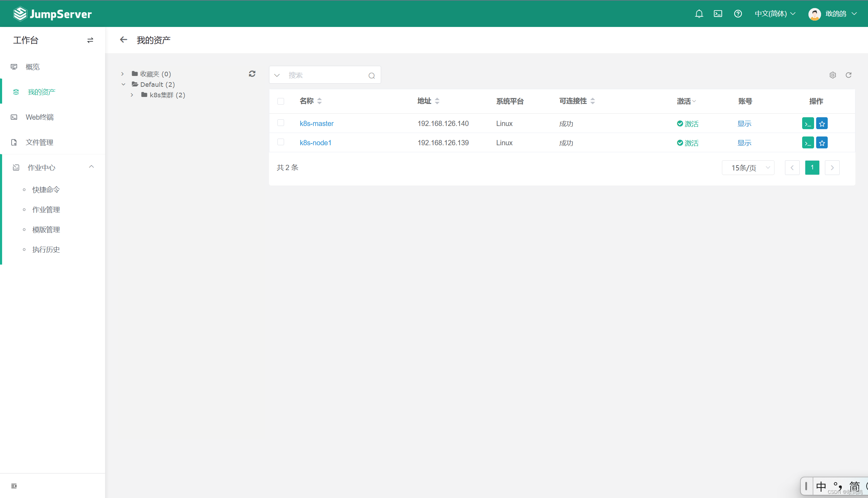
Task: Open the 15条/页 page size dropdown
Action: tap(748, 168)
